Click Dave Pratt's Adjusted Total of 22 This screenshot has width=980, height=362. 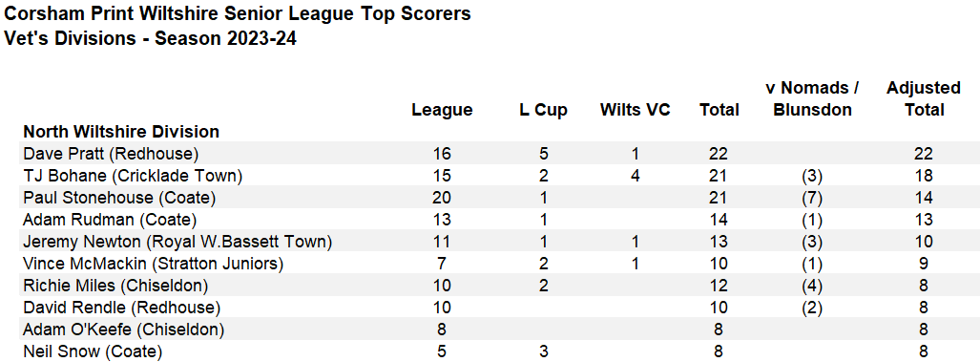click(924, 154)
